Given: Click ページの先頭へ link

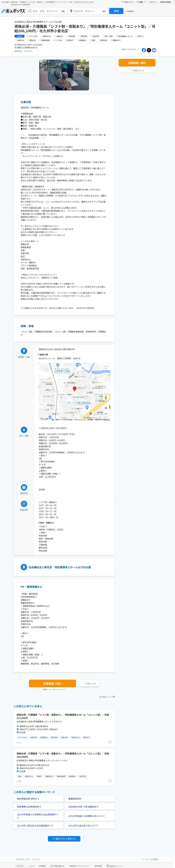Looking at the screenshot, I should tap(150, 859).
